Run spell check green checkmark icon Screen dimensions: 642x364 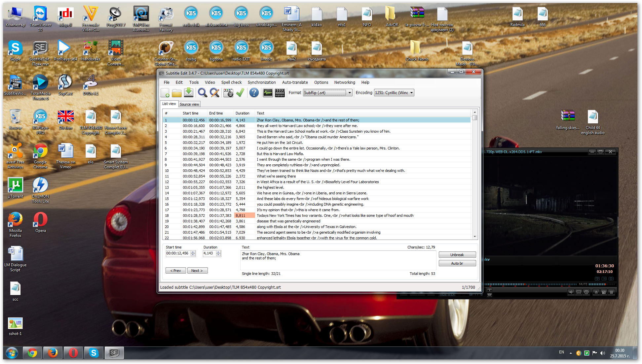pyautogui.click(x=240, y=93)
